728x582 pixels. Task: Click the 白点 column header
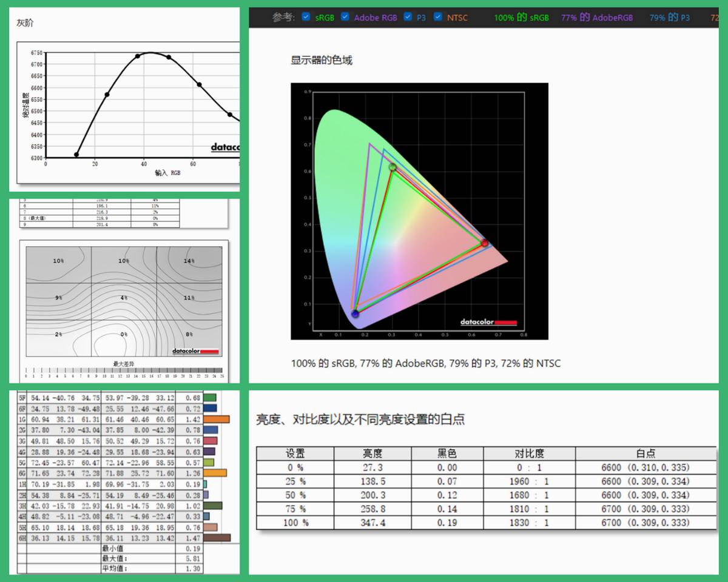click(645, 453)
